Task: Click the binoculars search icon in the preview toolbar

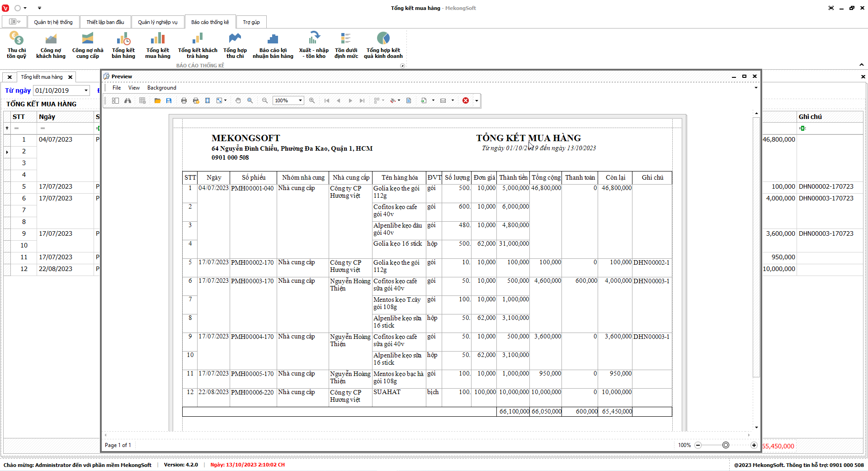Action: (128, 100)
